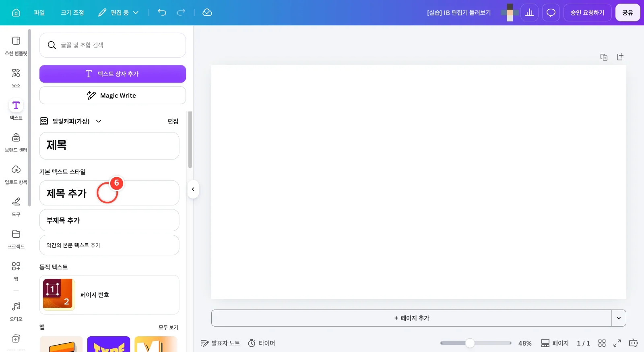Image resolution: width=644 pixels, height=352 pixels.
Task: Redo the last action
Action: tap(181, 12)
